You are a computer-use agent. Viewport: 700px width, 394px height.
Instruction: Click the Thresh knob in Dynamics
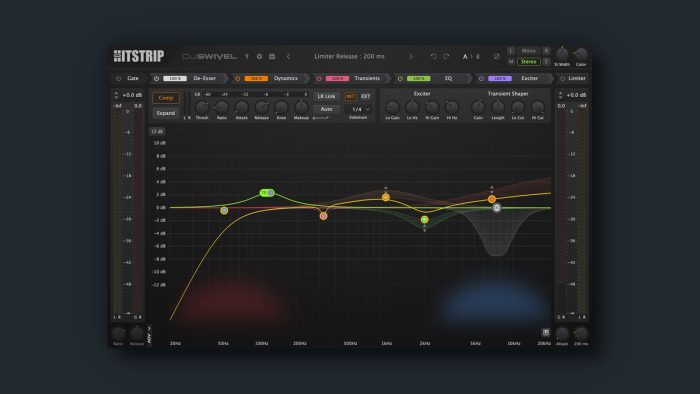[x=202, y=107]
